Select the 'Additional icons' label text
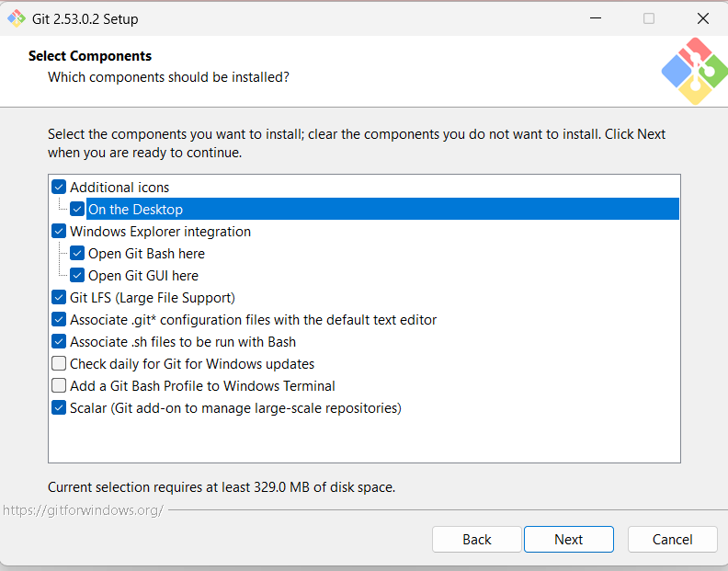 tap(119, 188)
